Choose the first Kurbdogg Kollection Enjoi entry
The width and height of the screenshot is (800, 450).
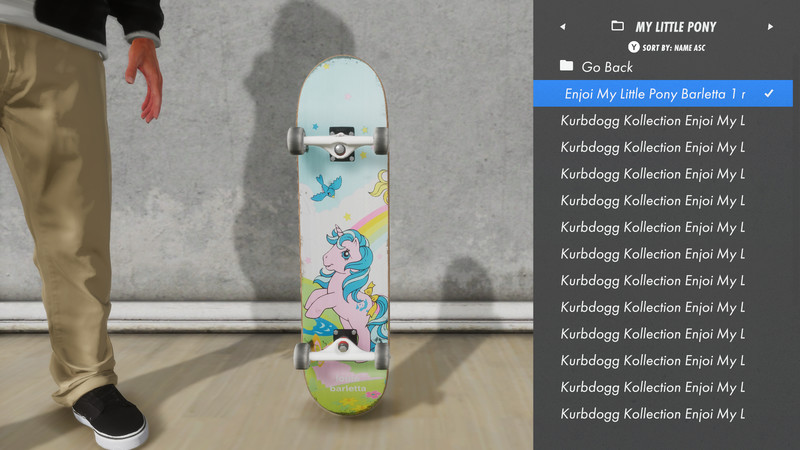663,120
